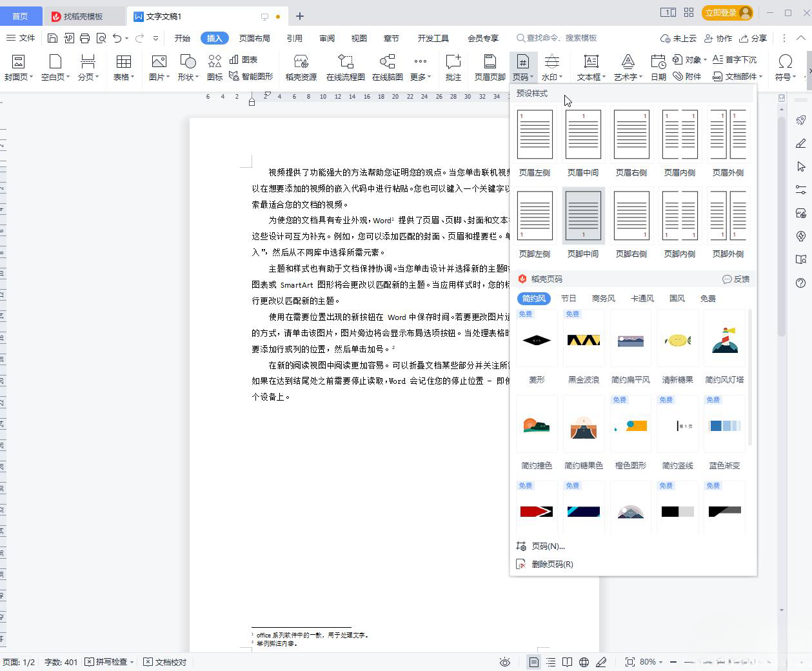Switch to the 开始 Home ribbon tab

(x=183, y=38)
